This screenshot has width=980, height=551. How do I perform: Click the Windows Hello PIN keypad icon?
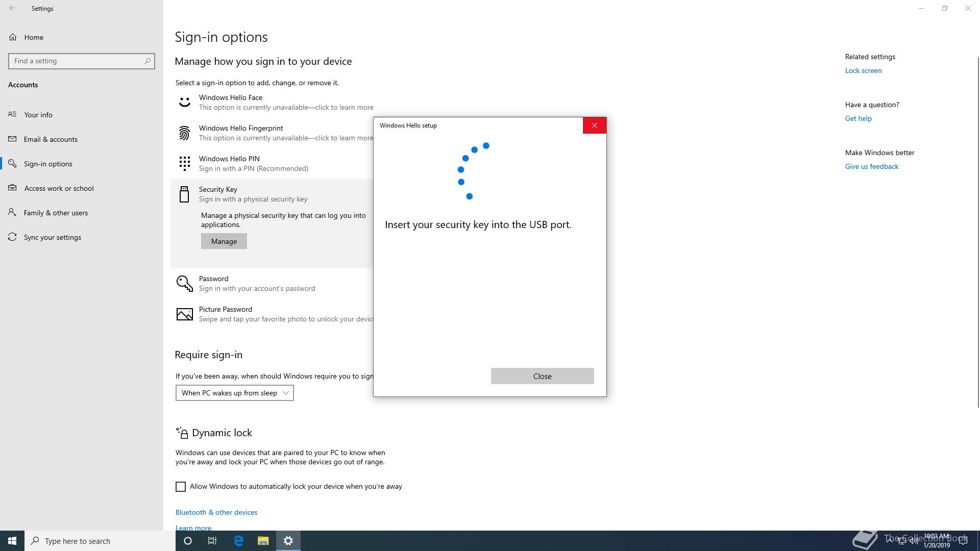pos(184,164)
